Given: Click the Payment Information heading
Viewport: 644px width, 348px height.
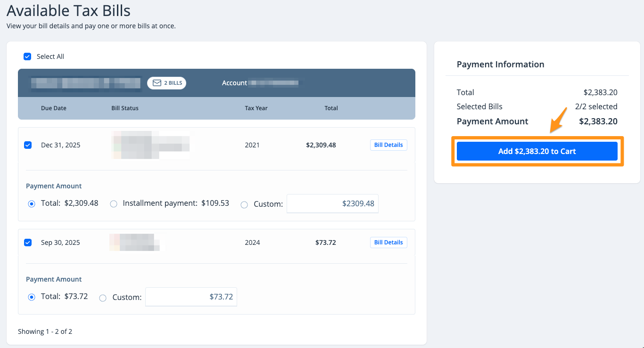Looking at the screenshot, I should 500,65.
